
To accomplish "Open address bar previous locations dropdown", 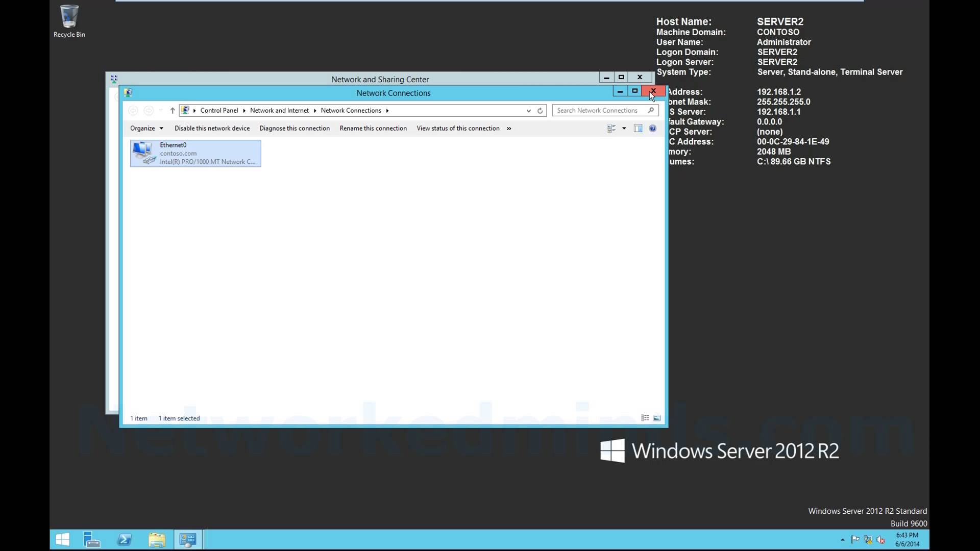I will tap(528, 110).
